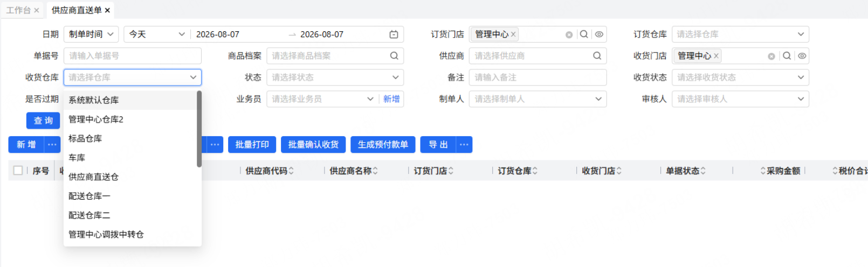This screenshot has height=267, width=868.
Task: Remove 管理中心 tag from 收货门店
Action: point(716,56)
